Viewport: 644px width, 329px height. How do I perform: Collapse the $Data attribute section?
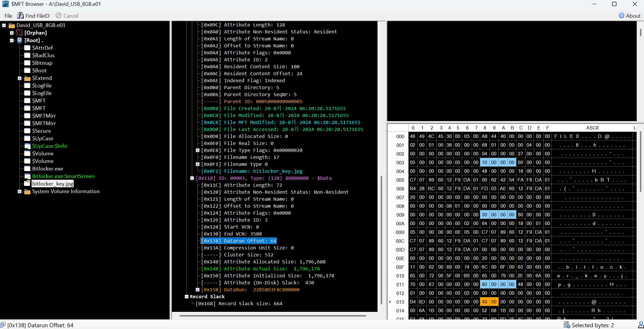(x=192, y=178)
